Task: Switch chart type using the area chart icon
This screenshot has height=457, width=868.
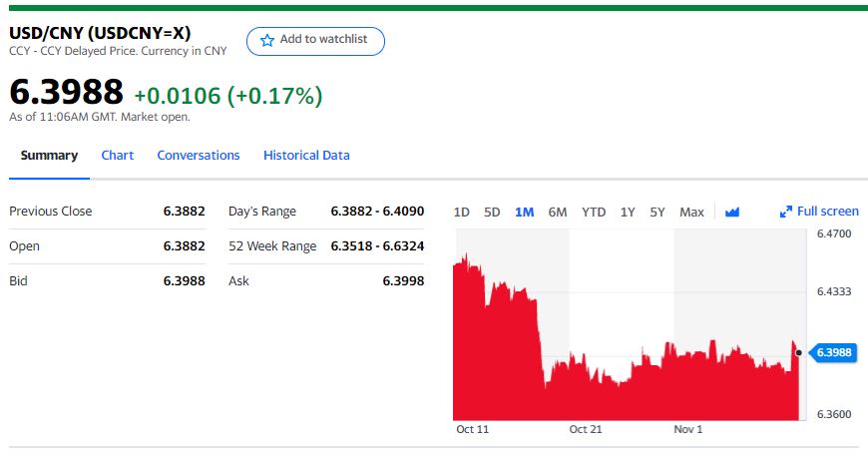Action: coord(732,212)
